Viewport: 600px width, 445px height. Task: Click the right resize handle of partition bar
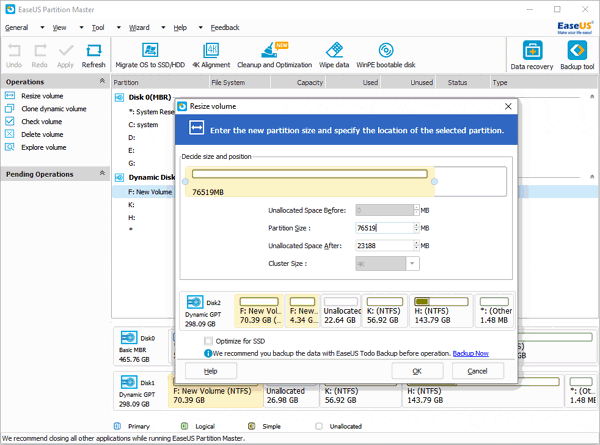pyautogui.click(x=434, y=182)
